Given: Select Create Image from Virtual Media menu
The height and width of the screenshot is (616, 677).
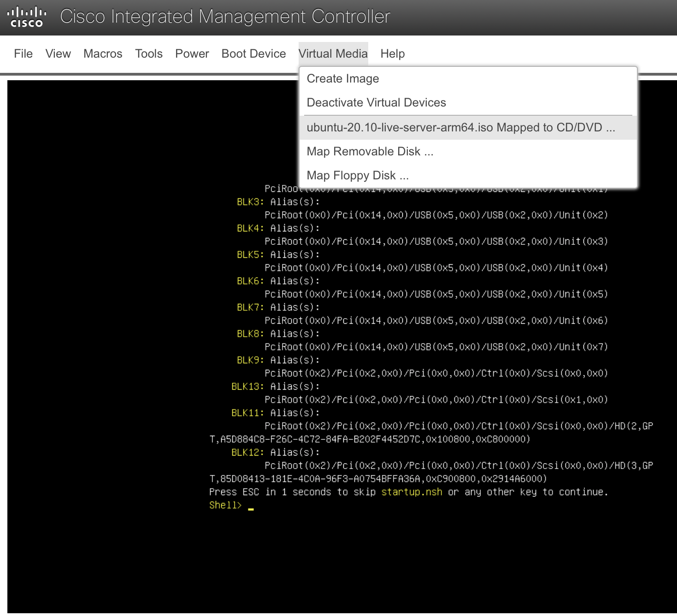Looking at the screenshot, I should pos(342,78).
